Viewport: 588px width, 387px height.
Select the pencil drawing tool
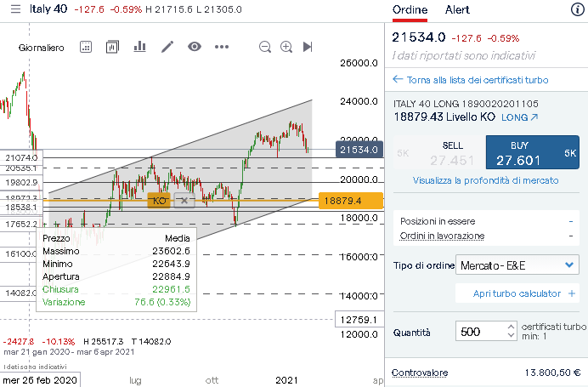[x=167, y=47]
